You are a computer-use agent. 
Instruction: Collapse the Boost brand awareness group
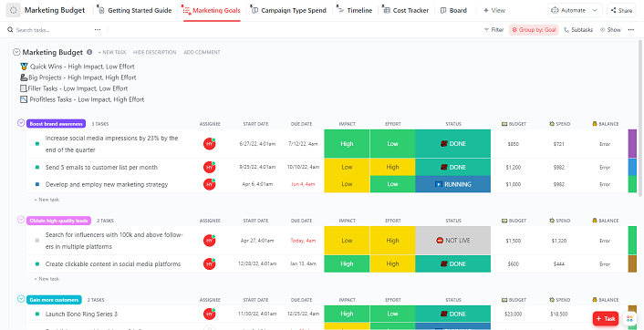click(21, 123)
